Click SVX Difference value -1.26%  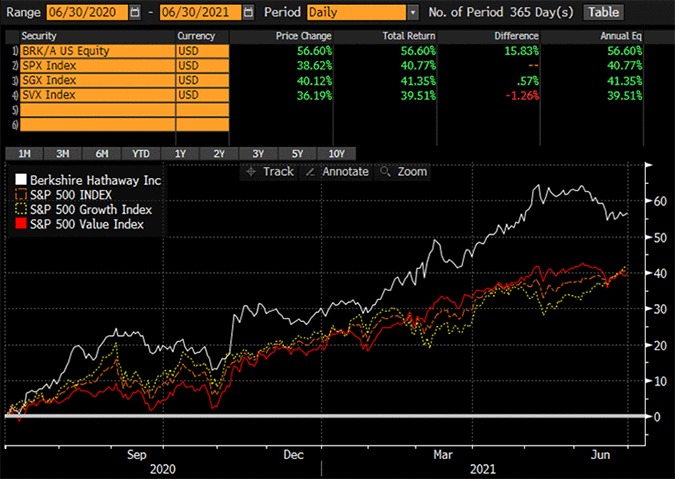pyautogui.click(x=522, y=95)
